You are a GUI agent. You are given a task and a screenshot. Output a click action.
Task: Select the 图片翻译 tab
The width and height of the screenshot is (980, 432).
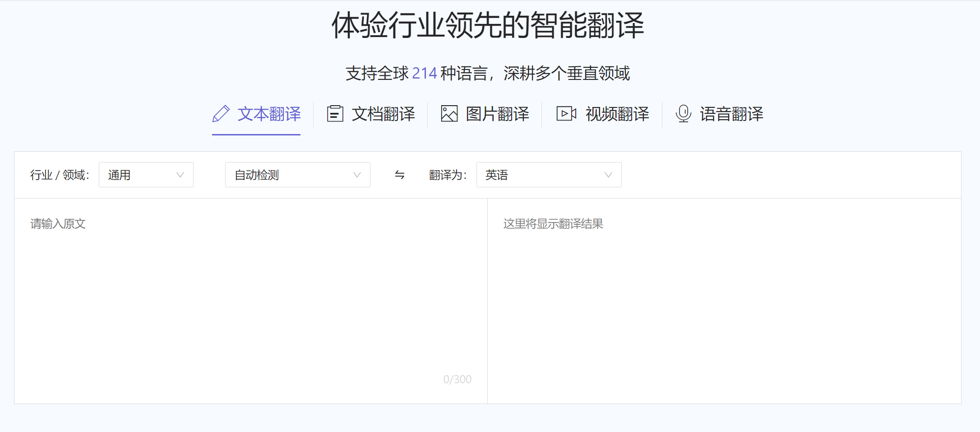pyautogui.click(x=498, y=114)
